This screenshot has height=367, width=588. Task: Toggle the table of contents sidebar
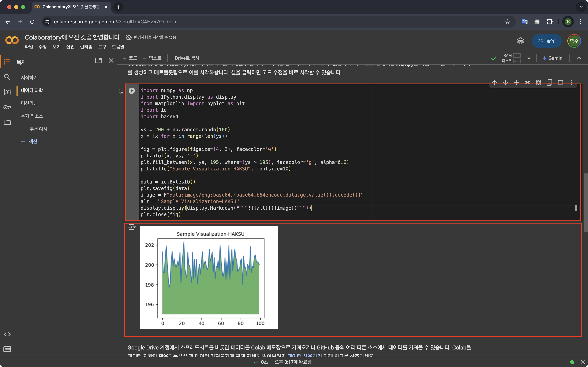7,62
